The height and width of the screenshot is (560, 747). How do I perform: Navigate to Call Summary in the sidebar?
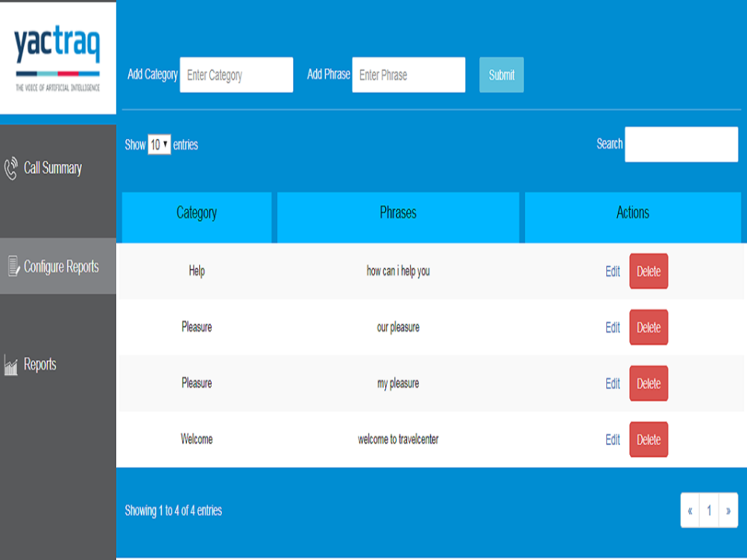(54, 168)
